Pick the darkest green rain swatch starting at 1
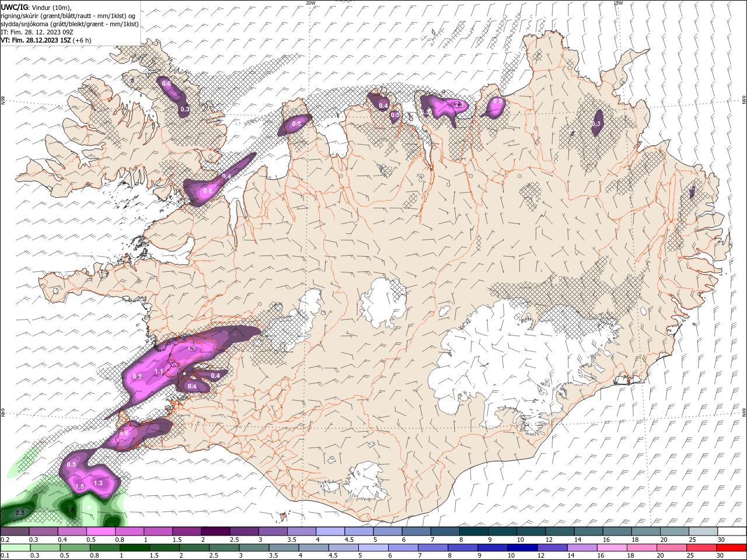 [x=134, y=548]
